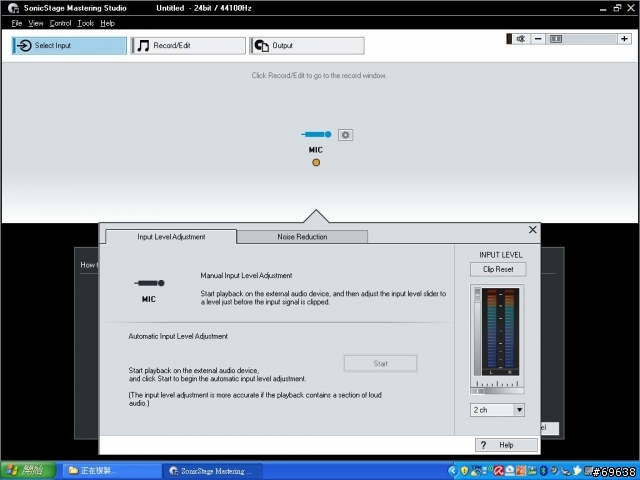
Task: Start automatic input level adjustment
Action: [380, 363]
